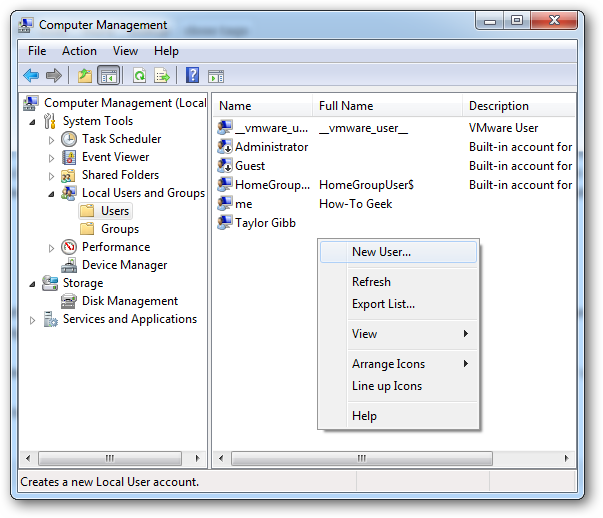This screenshot has width=603, height=518.
Task: Click the Performance gauge icon
Action: [x=69, y=247]
